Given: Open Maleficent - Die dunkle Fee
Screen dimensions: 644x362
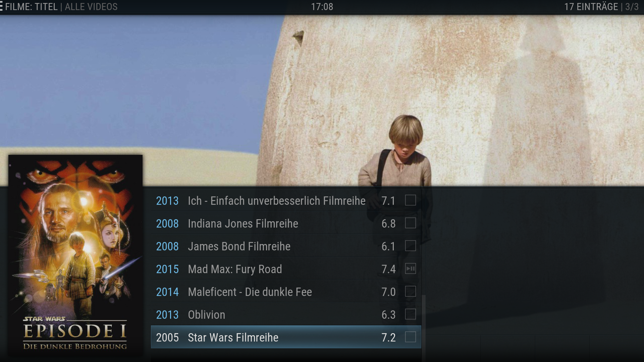Looking at the screenshot, I should (250, 292).
